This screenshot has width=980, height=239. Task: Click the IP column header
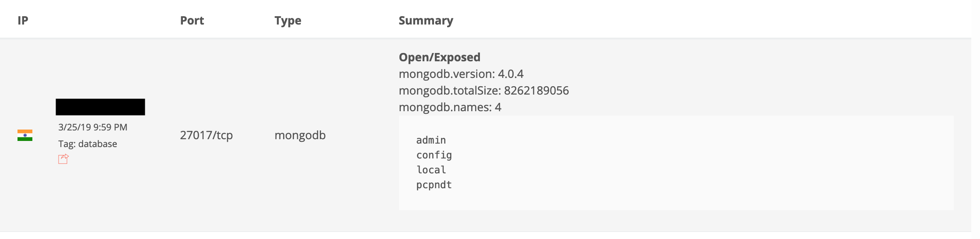(x=23, y=21)
